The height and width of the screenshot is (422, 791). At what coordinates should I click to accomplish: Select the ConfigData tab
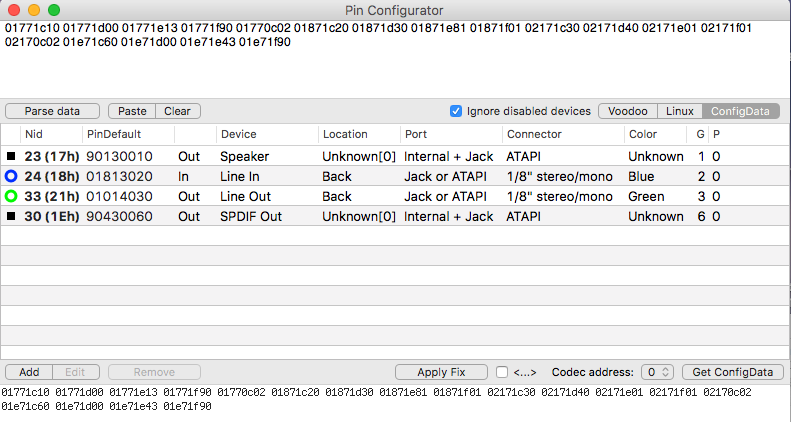(x=741, y=111)
